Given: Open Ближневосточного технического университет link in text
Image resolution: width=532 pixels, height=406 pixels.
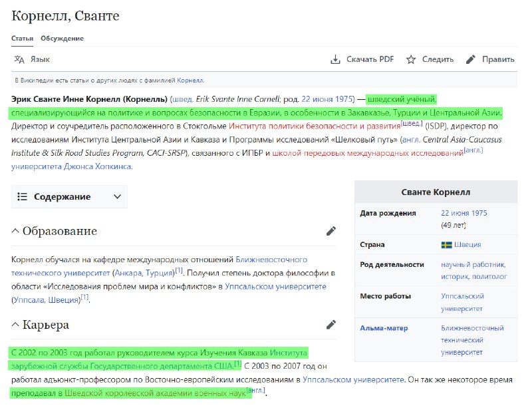Looking at the screenshot, I should click(x=159, y=266).
